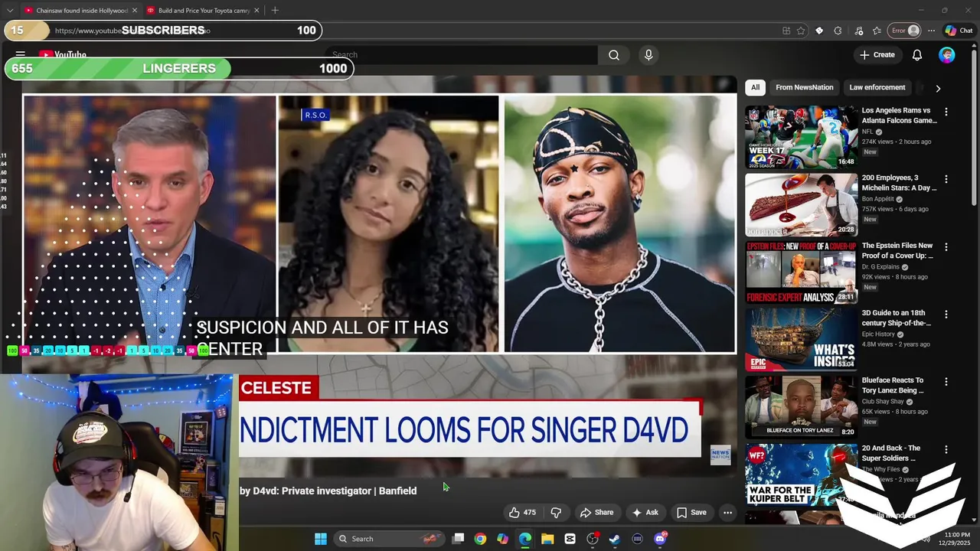Open YouTube notifications bell

coord(917,55)
